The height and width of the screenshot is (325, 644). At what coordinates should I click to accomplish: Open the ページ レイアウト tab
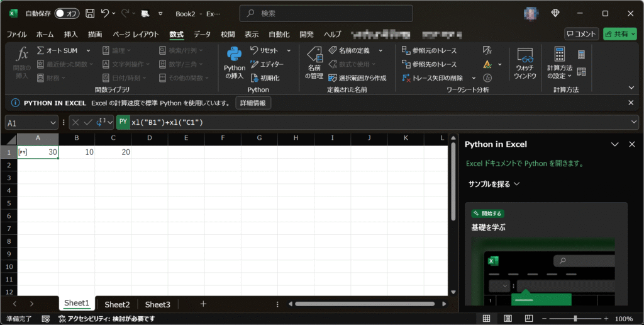click(136, 34)
